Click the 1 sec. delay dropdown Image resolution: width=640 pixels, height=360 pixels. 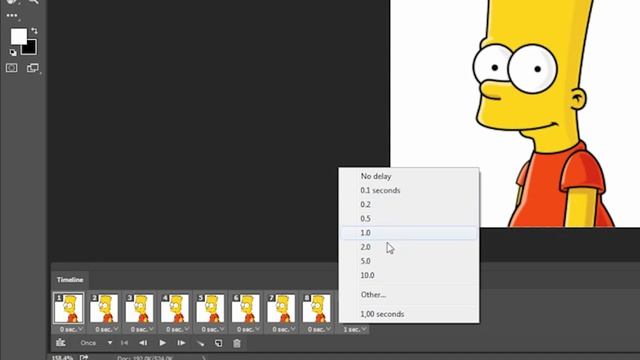[355, 329]
